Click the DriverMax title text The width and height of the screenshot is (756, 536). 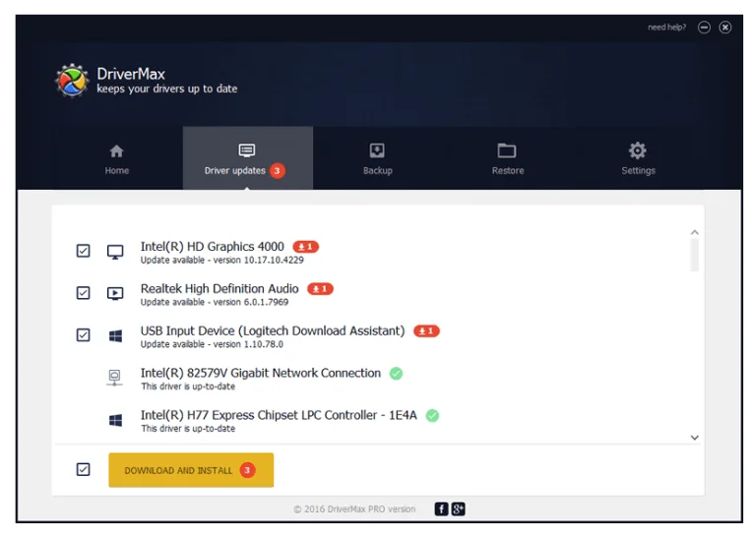131,74
